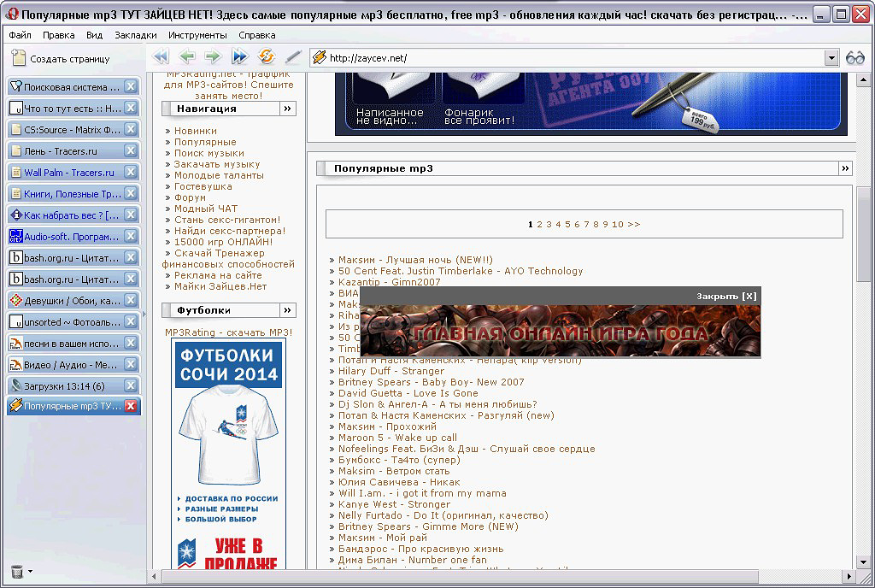Close the game ad via 'Закрыть [X]'
This screenshot has height=588, width=875.
tap(726, 297)
